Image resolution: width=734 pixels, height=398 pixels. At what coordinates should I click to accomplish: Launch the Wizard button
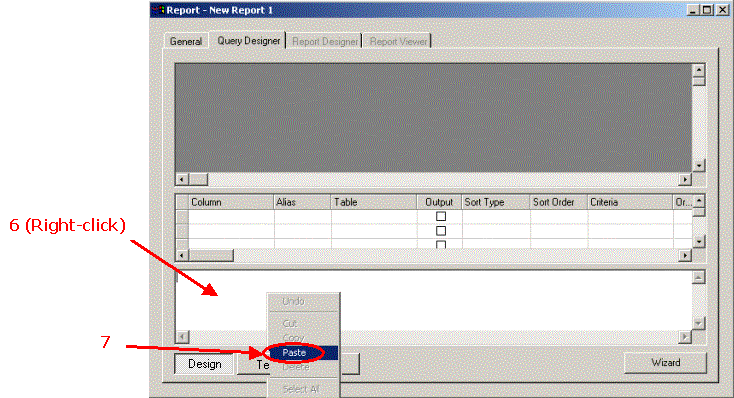click(665, 362)
